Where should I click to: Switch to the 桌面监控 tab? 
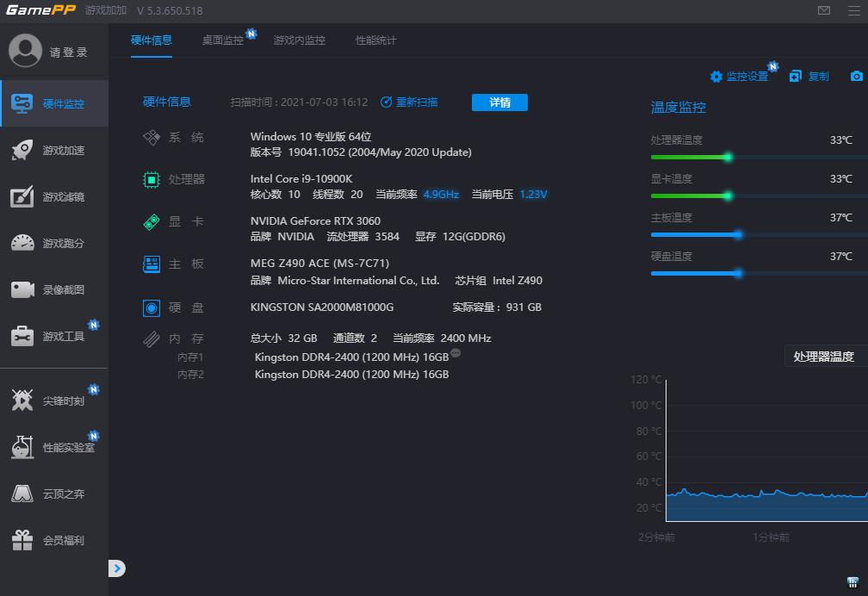(225, 40)
